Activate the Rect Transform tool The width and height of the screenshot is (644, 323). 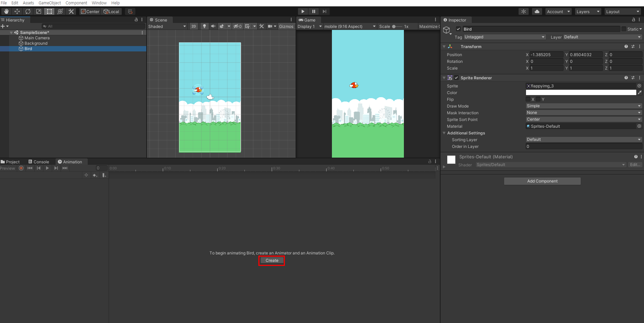click(x=49, y=11)
